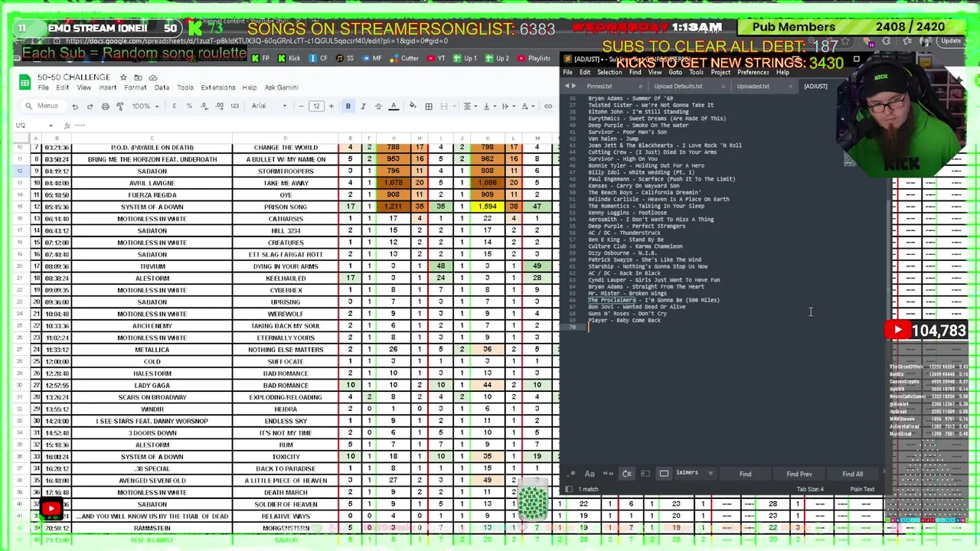Open the Sheets Data menu

[162, 87]
